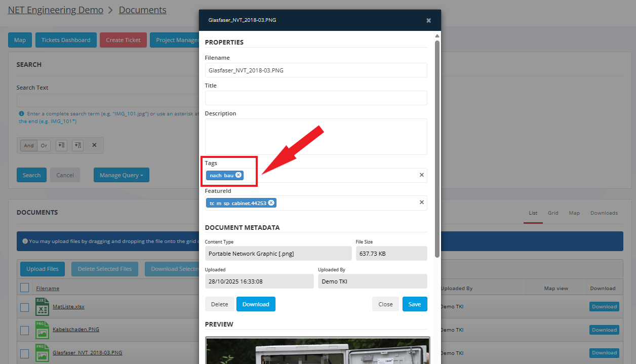Image resolution: width=636 pixels, height=364 pixels.
Task: Clear the FeatureId field with X icon
Action: tap(421, 203)
